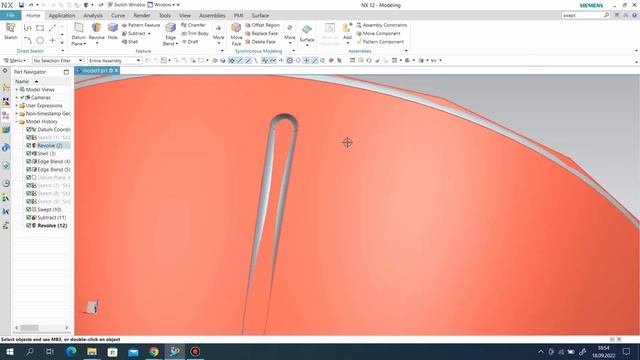Click the Save icon in title bar
This screenshot has height=360, width=640.
click(21, 5)
